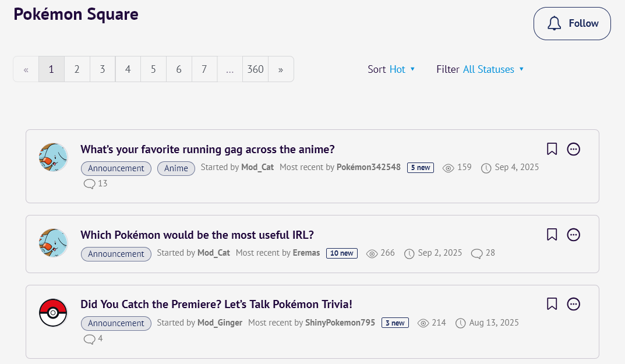The height and width of the screenshot is (364, 625).
Task: Click the 'Sep 4, 2025' date
Action: [517, 168]
